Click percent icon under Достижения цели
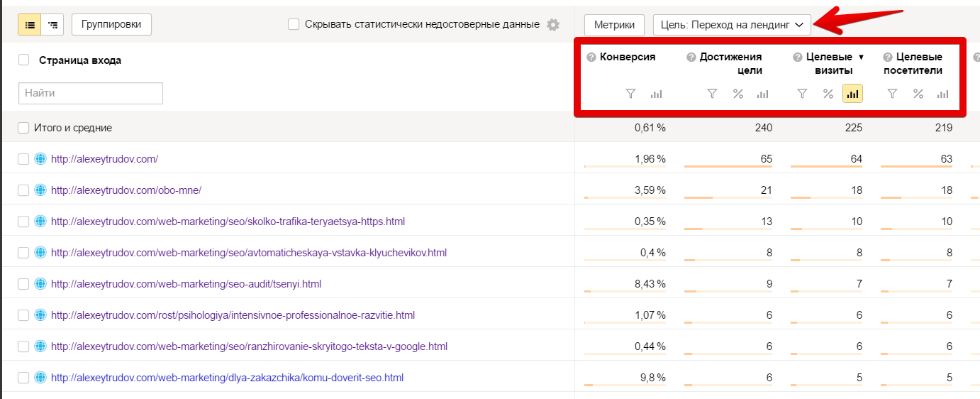 [x=737, y=94]
